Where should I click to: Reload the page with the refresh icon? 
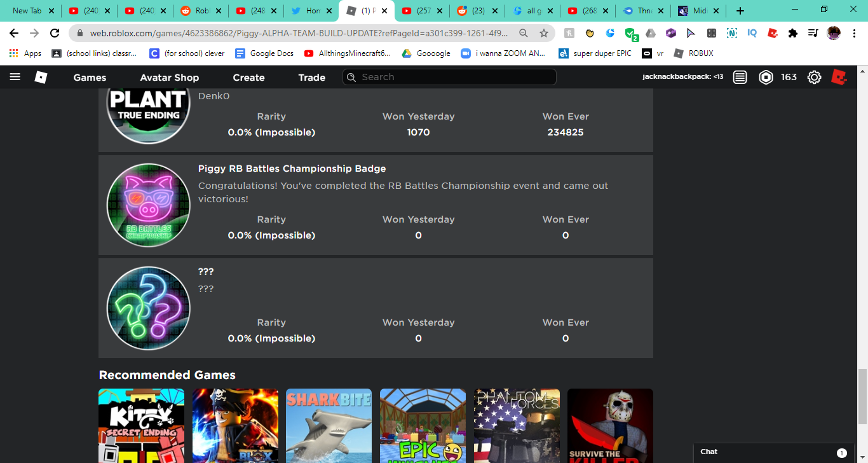click(55, 33)
